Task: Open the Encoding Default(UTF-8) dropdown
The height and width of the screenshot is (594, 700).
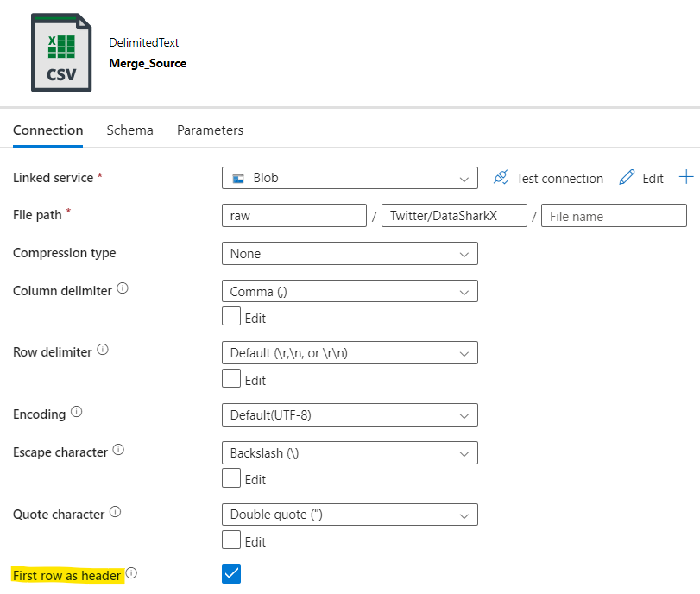Action: [x=350, y=415]
